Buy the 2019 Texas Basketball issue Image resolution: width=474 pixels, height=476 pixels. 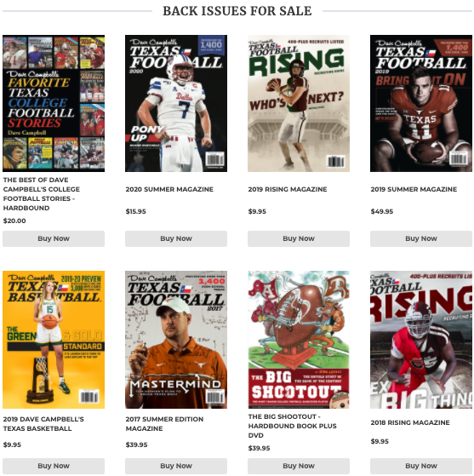54,466
